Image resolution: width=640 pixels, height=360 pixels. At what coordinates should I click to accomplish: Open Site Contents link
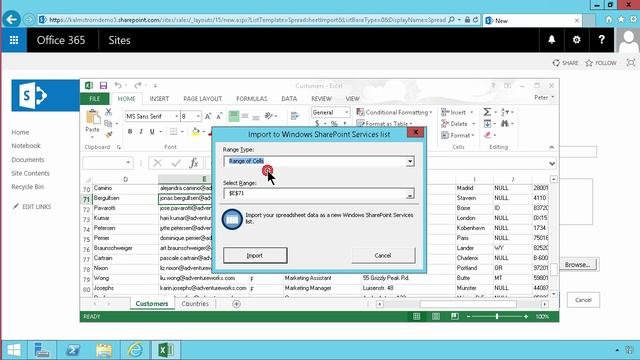[x=30, y=173]
